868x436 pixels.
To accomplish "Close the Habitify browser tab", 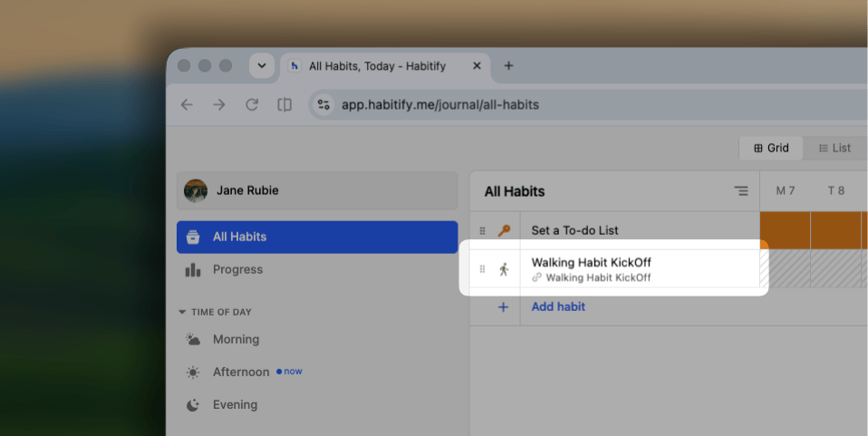I will point(477,66).
